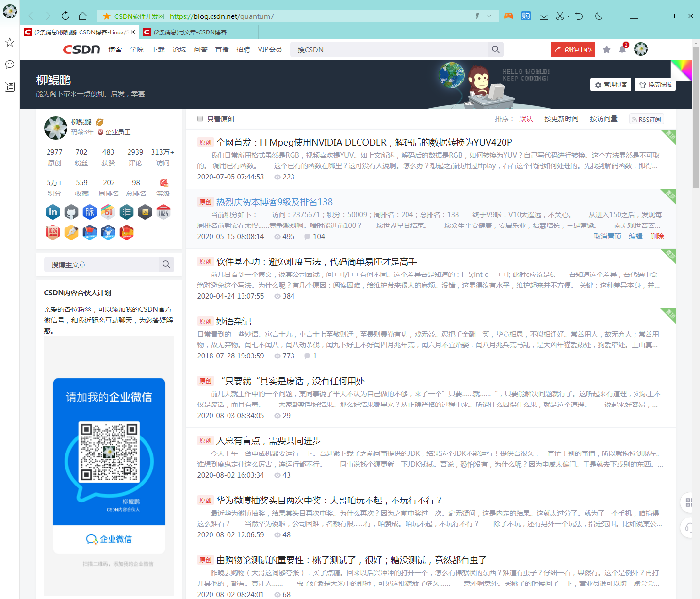This screenshot has width=700, height=599.
Task: Click the teal list hexagon badge
Action: (127, 212)
